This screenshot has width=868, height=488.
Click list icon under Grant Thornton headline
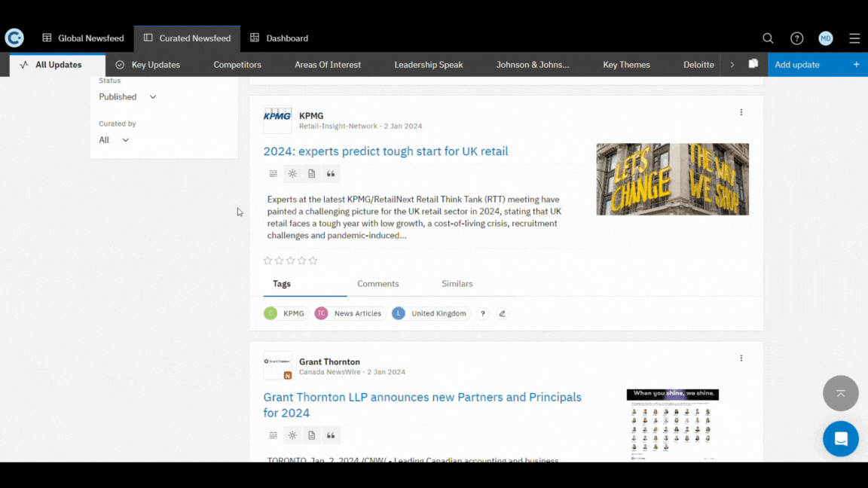(x=274, y=435)
